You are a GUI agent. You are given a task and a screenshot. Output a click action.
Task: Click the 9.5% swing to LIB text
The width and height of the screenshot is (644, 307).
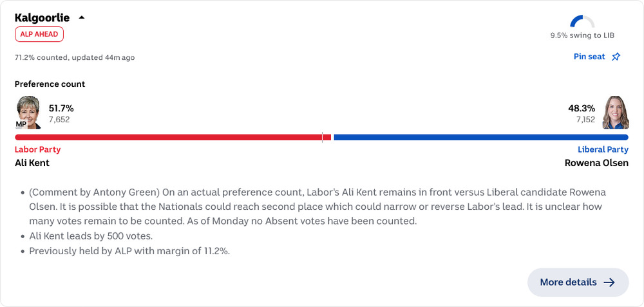pyautogui.click(x=582, y=35)
